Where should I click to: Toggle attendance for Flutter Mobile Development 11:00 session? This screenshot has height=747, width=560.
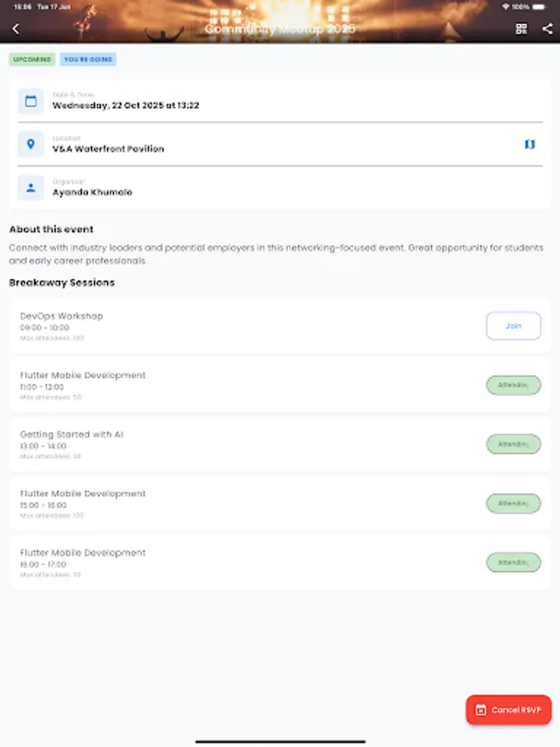click(x=513, y=385)
